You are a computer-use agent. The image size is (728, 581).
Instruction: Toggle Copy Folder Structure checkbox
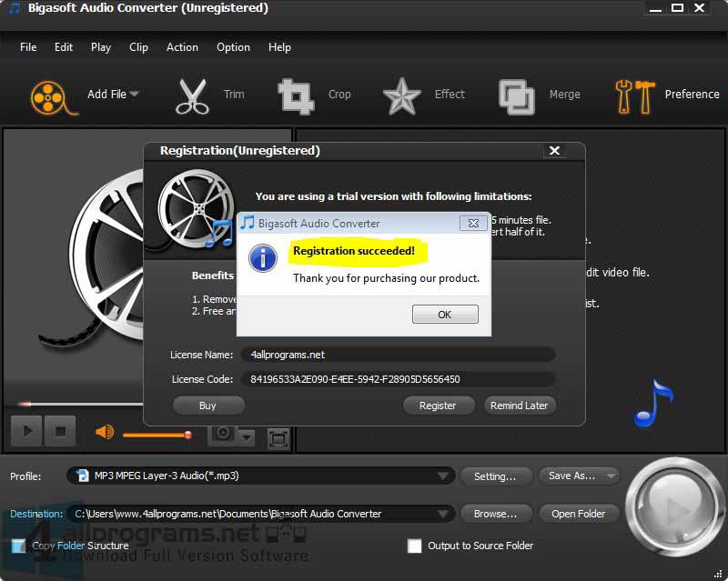click(18, 546)
